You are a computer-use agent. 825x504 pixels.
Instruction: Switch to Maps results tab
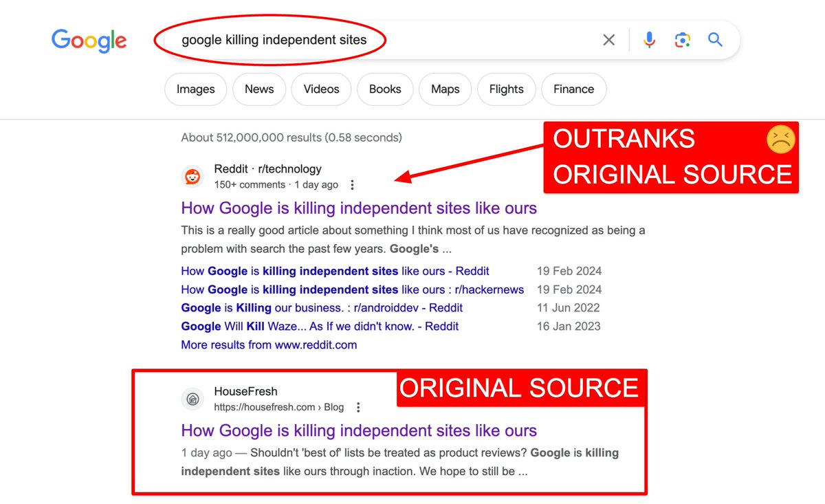point(445,89)
